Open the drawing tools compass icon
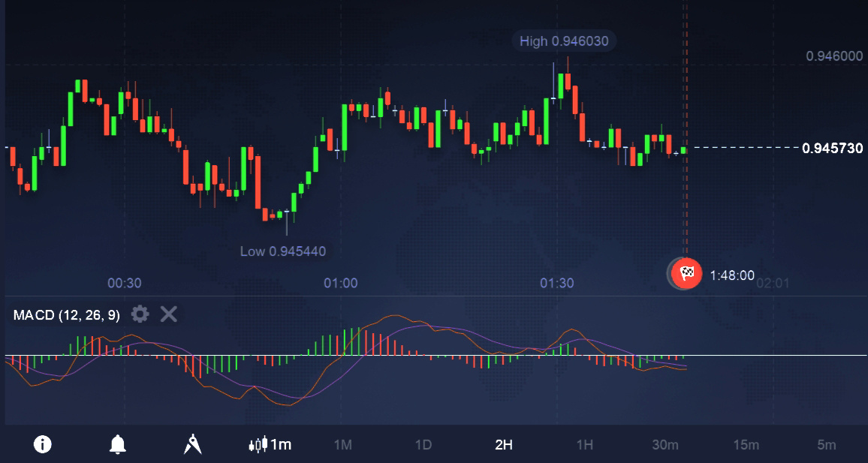This screenshot has height=463, width=868. click(192, 444)
